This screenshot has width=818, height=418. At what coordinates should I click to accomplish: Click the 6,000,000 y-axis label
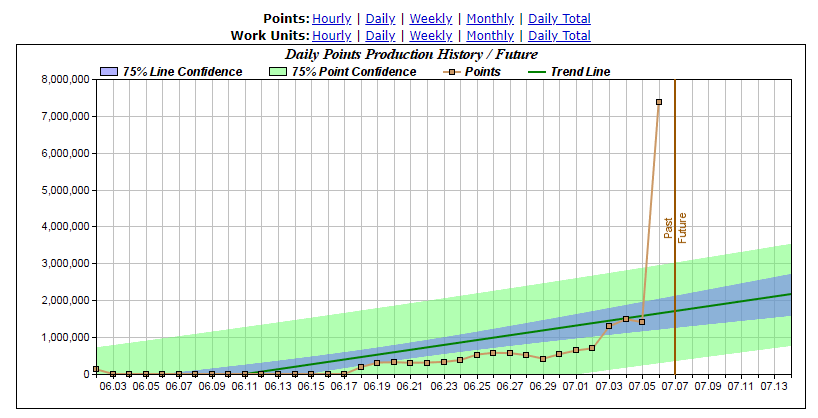(x=65, y=153)
